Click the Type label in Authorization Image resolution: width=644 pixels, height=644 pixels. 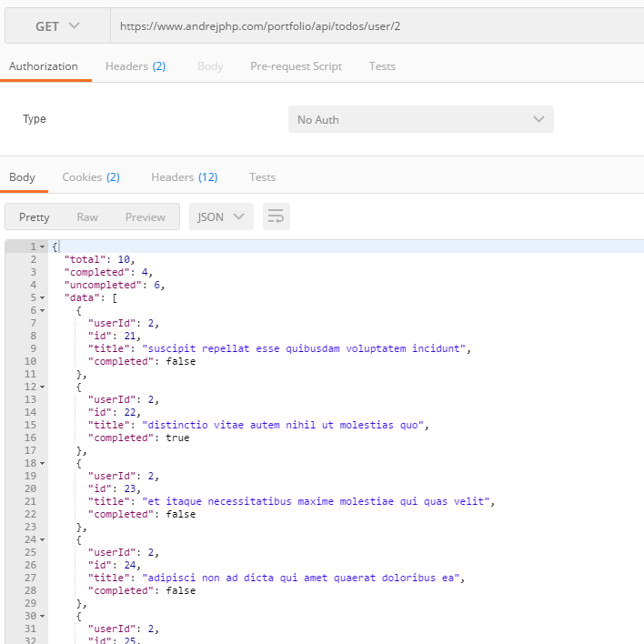35,119
